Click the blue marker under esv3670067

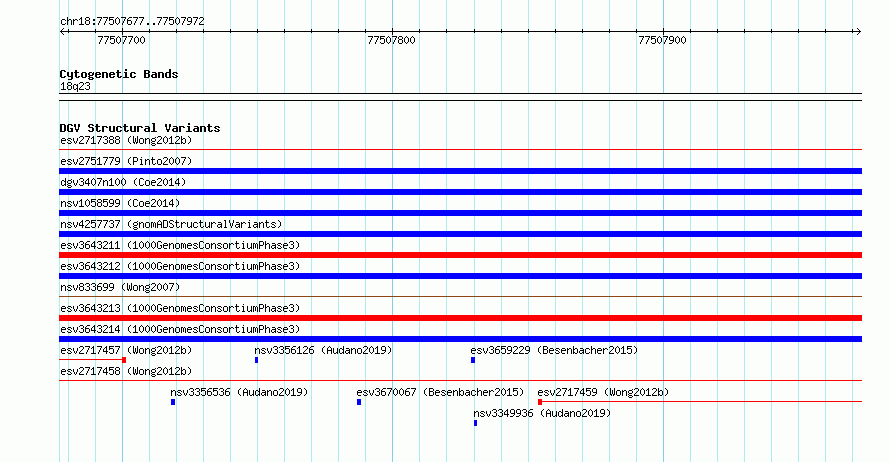359,402
